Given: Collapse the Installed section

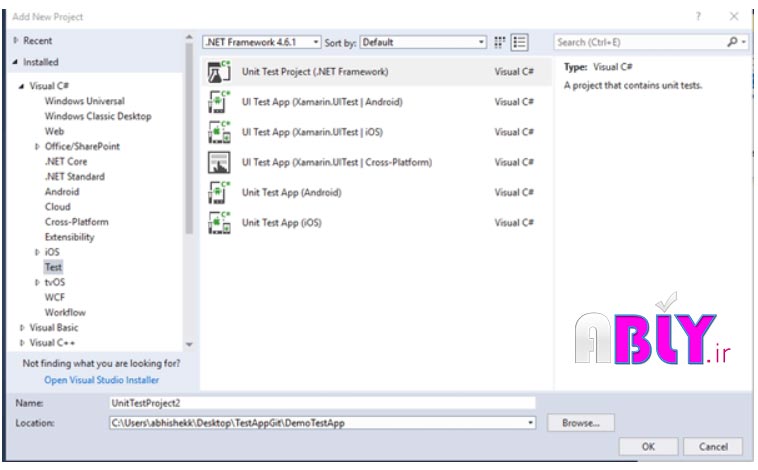Looking at the screenshot, I should (x=15, y=62).
